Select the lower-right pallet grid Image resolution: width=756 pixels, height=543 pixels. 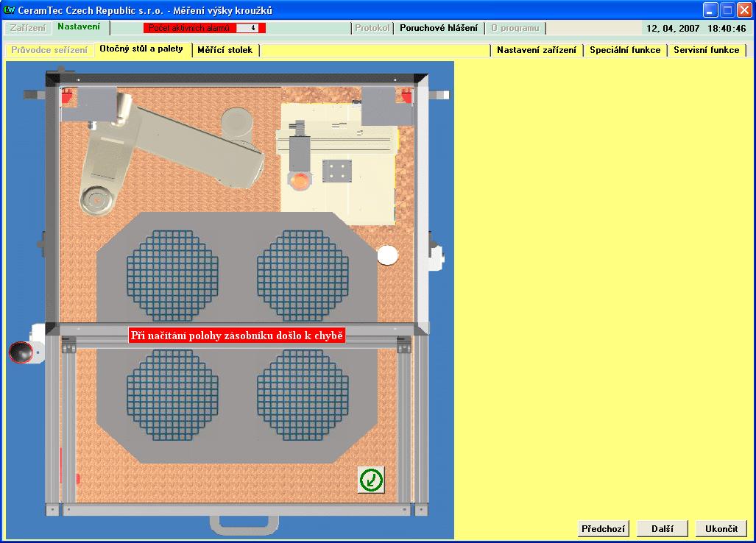pyautogui.click(x=302, y=393)
